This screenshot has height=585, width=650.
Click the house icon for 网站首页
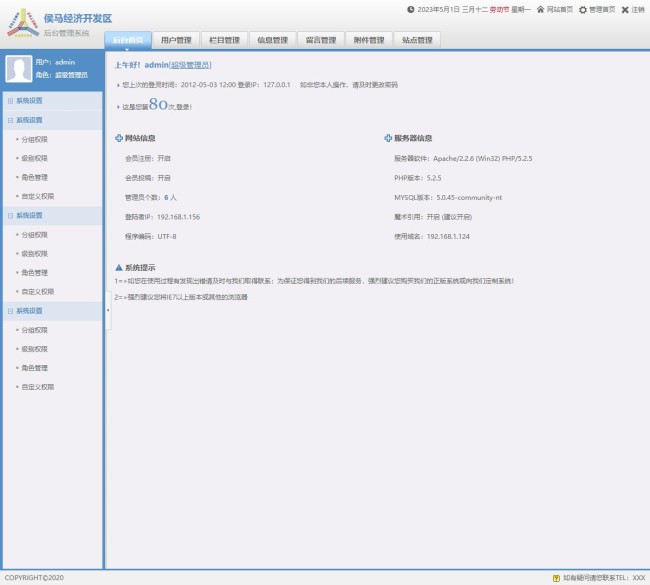coord(540,9)
